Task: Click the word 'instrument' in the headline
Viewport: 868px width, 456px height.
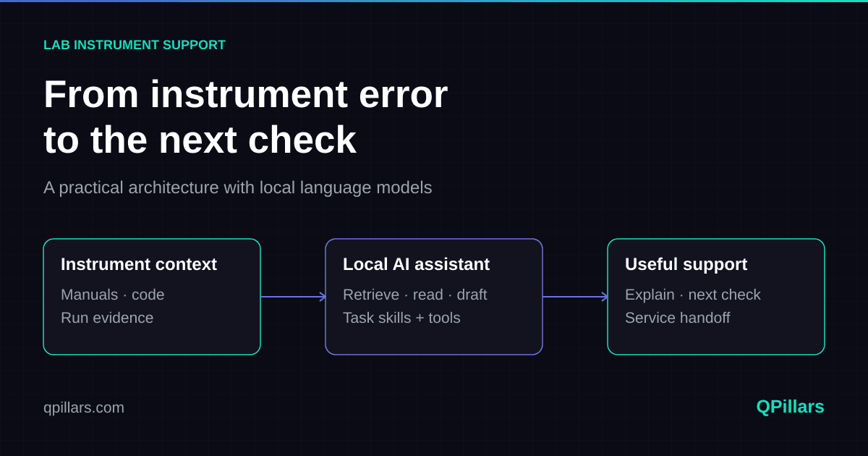Action: 249,94
